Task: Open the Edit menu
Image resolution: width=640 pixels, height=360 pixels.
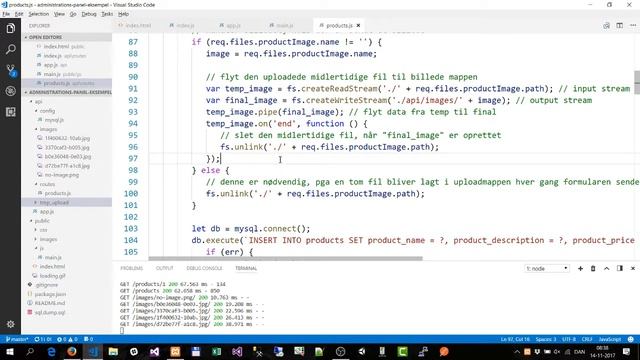Action: pos(19,14)
